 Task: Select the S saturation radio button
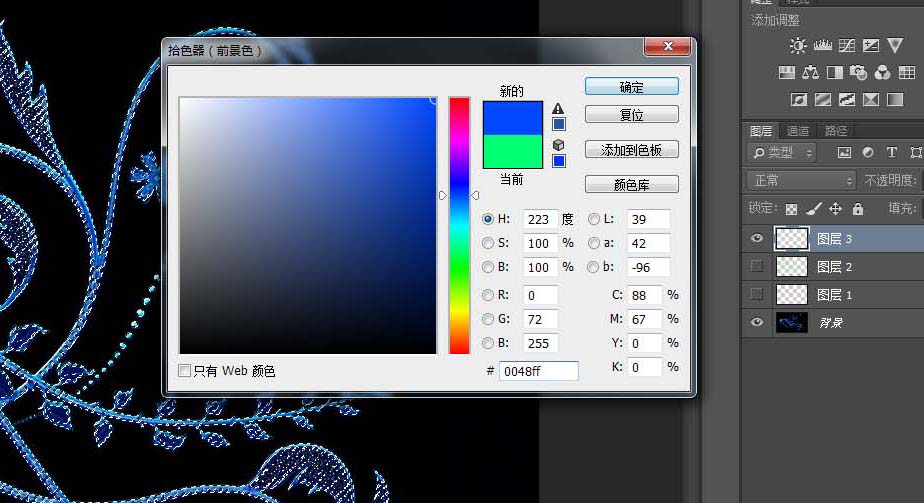(488, 243)
